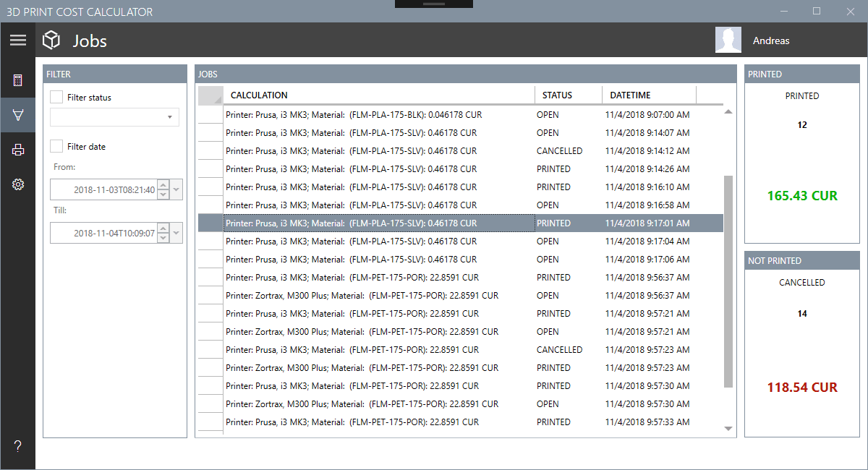The height and width of the screenshot is (470, 868).
Task: Select the PRINTED job from 9:14:26 AM
Action: [x=461, y=169]
